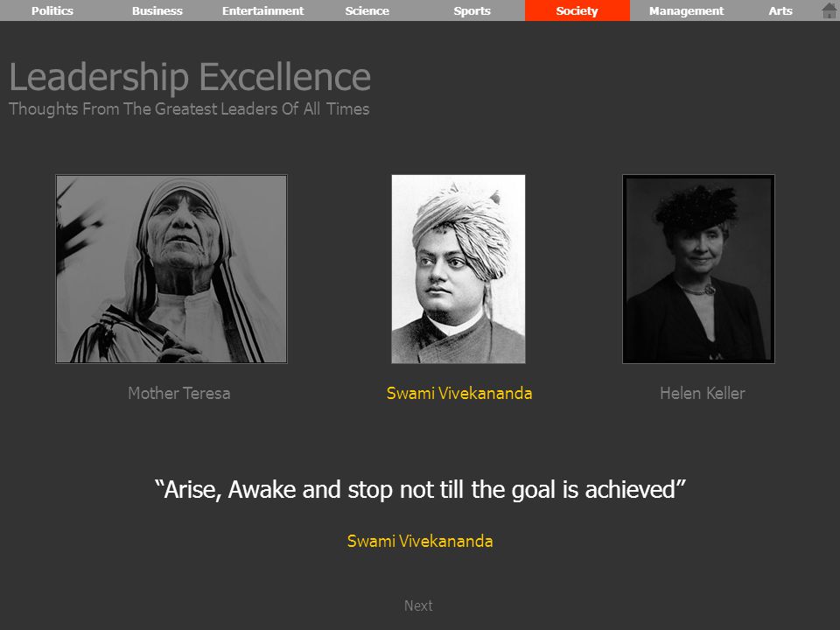Click the "Thoughts From The Greatest Leaders" subtitle
This screenshot has width=840, height=630.
click(189, 108)
